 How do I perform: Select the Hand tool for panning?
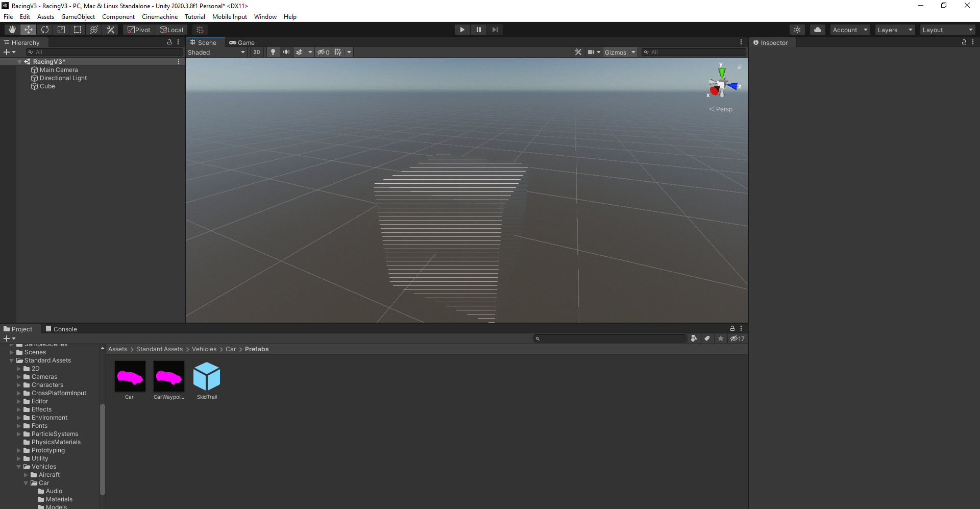[12, 29]
